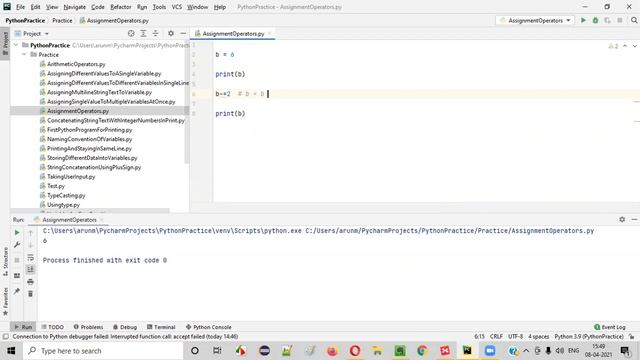Change line separator CRLF
640x360 pixels.
point(496,337)
